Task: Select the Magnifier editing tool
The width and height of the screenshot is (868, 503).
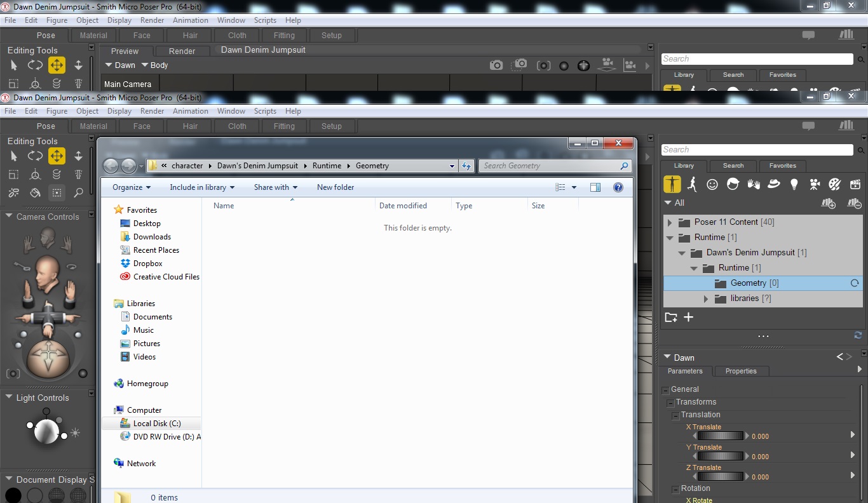Action: [x=78, y=193]
